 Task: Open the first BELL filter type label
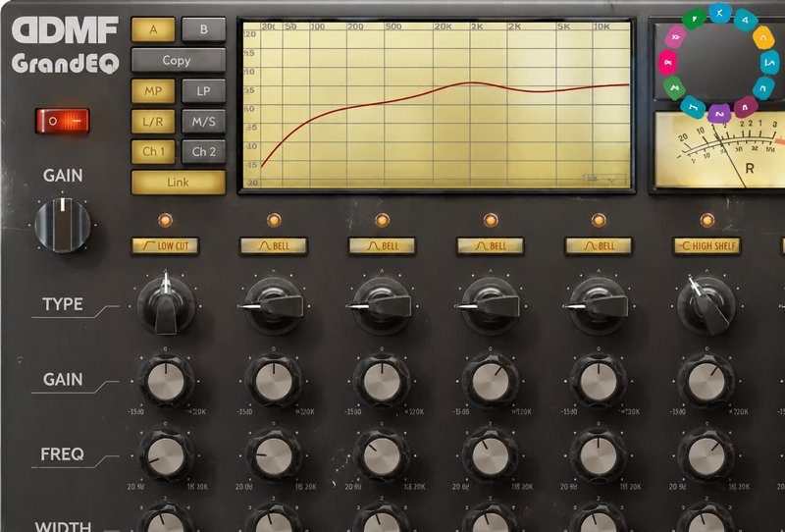[274, 246]
